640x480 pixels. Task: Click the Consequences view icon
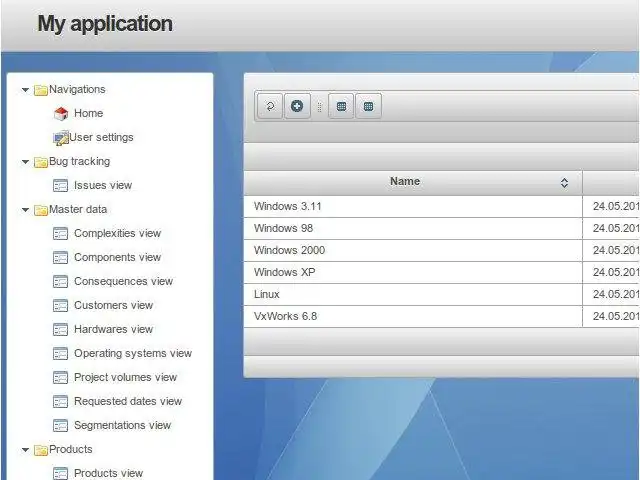click(x=60, y=282)
